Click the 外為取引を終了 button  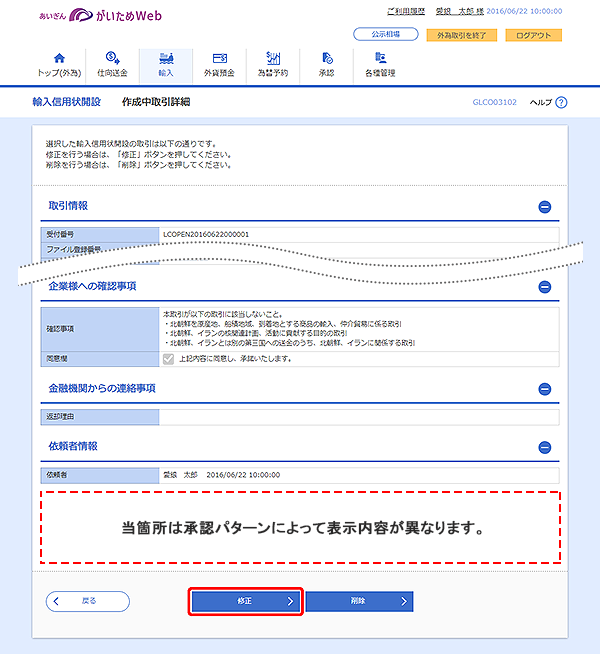click(x=462, y=35)
